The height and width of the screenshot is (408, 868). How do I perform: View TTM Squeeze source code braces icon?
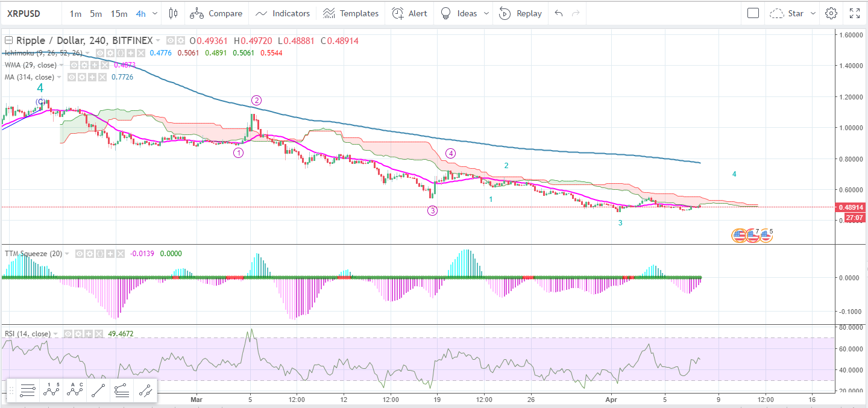100,254
